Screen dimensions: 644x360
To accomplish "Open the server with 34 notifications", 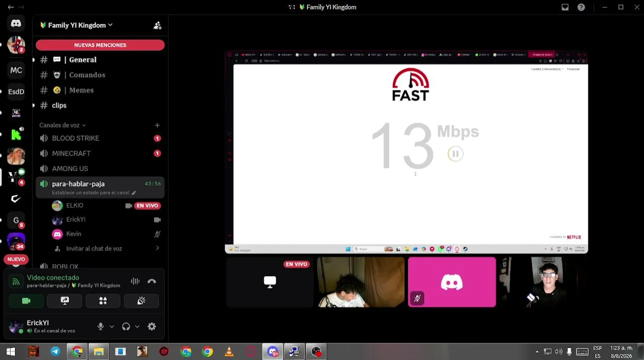I will click(x=16, y=241).
